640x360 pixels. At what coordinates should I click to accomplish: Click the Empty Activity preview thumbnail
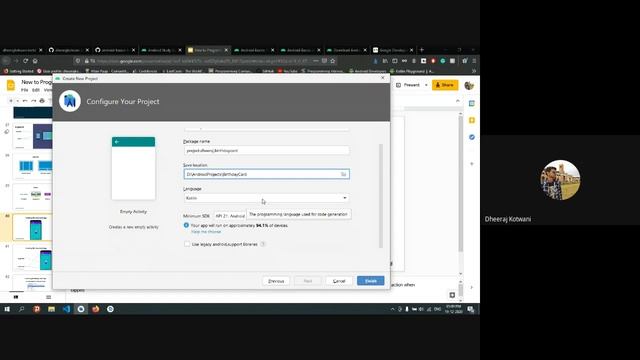point(133,168)
